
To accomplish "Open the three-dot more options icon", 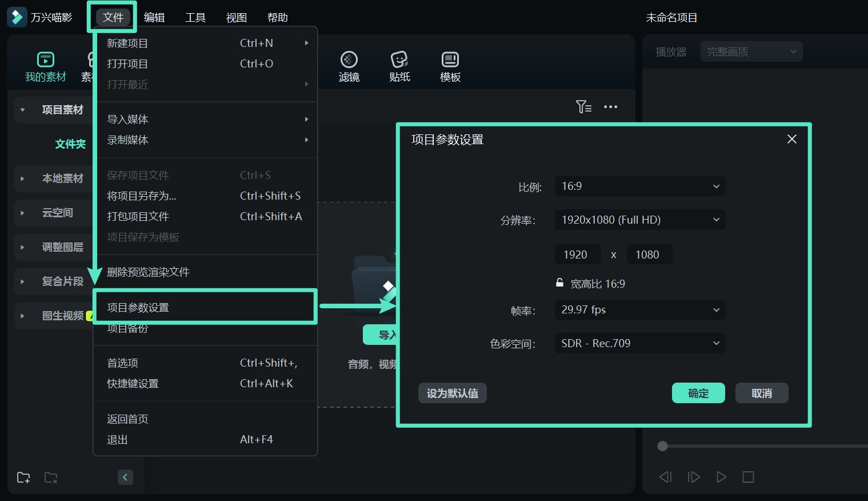I will pyautogui.click(x=610, y=107).
